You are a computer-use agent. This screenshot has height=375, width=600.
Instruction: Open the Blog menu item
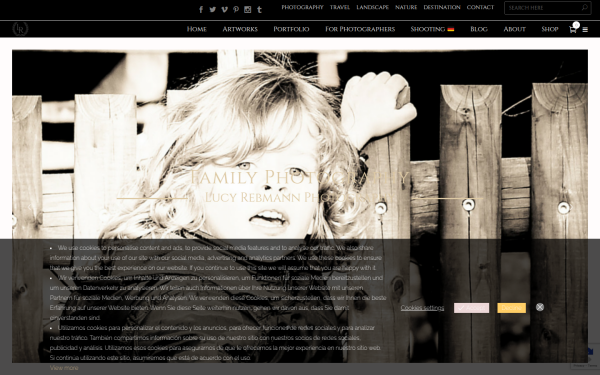(479, 29)
